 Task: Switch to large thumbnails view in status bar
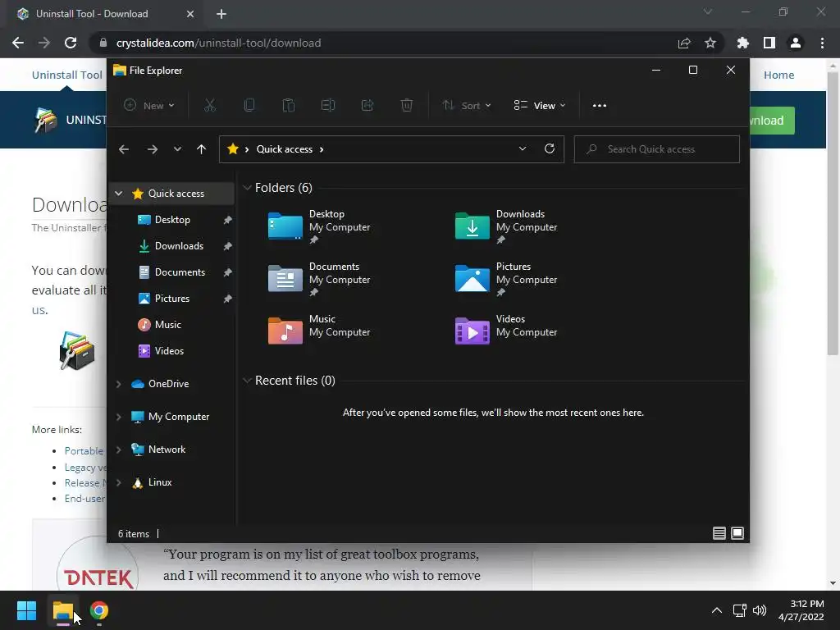point(737,533)
